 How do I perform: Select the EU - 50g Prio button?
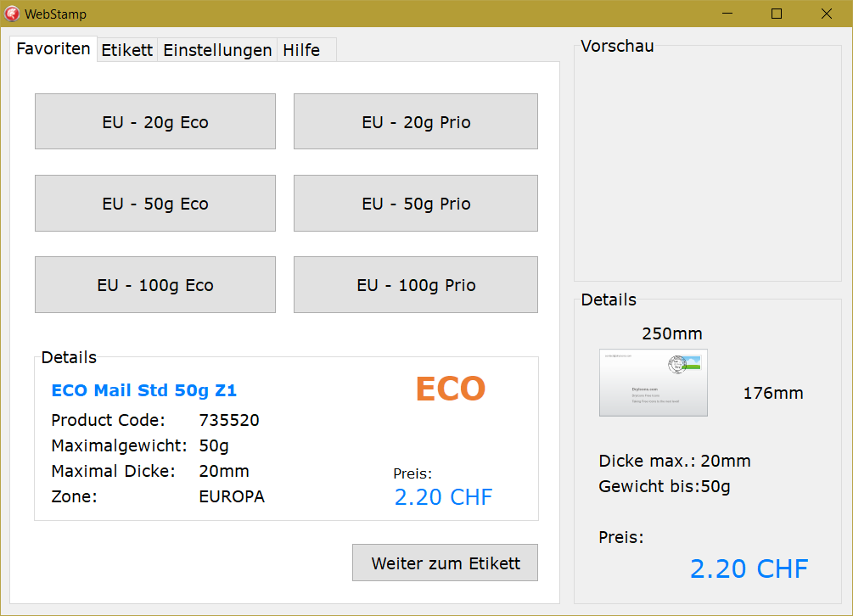(416, 204)
